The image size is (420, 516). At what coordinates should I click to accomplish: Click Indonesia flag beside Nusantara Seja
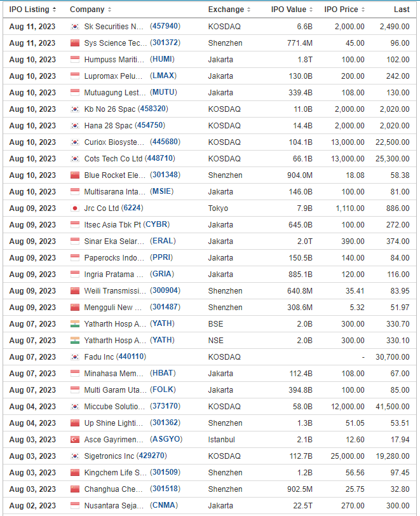[x=75, y=505]
